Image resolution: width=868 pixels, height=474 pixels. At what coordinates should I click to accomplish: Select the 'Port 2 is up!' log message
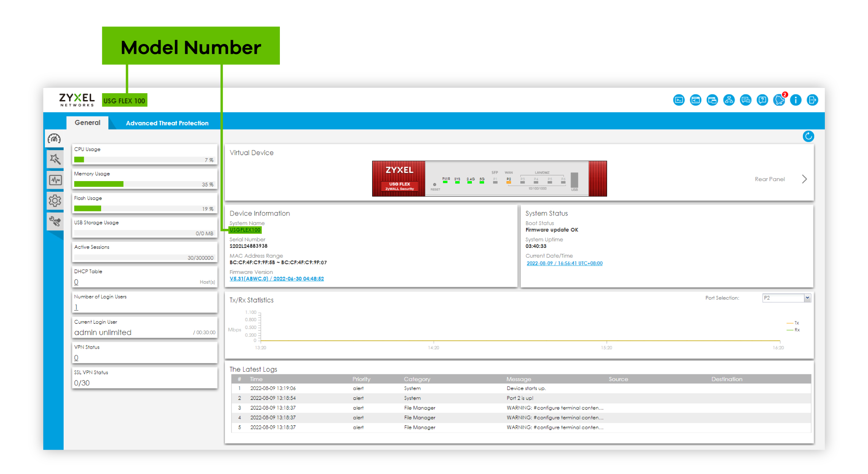point(520,398)
